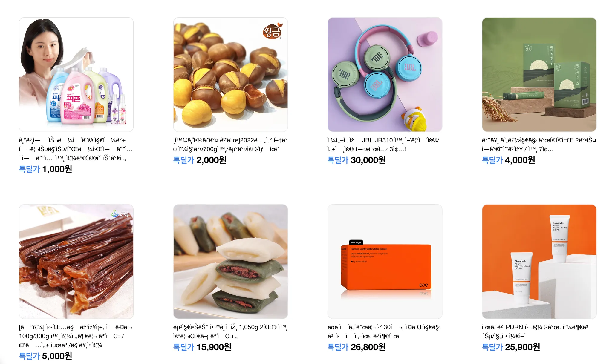Screen dimensions: 612x364
Task: Open the Genabelle PDRN cream product image
Action: (539, 262)
